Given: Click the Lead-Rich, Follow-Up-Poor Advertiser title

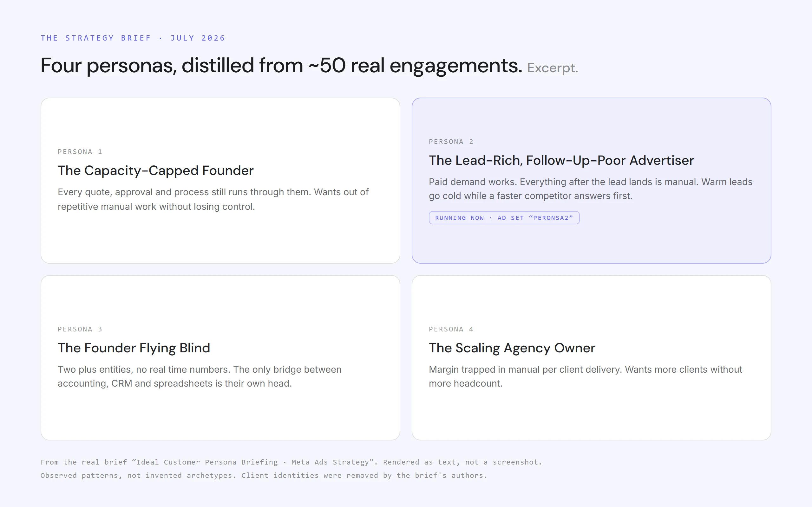Looking at the screenshot, I should point(561,161).
